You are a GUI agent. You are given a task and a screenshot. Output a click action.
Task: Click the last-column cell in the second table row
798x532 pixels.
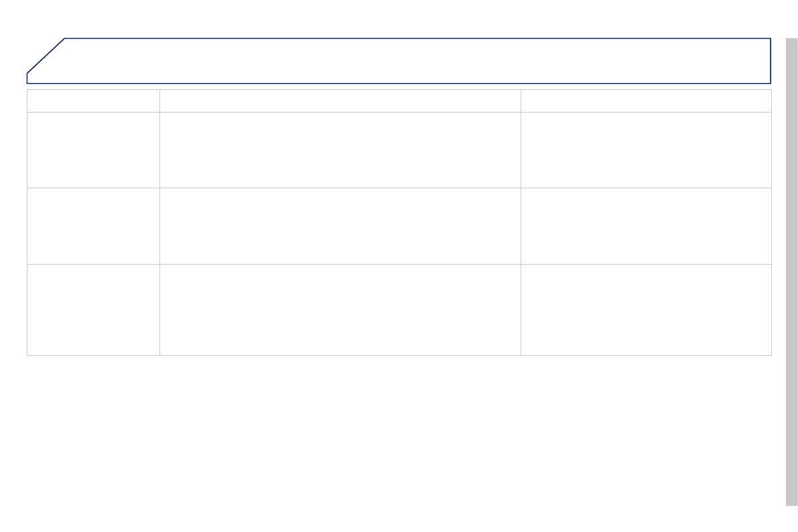pos(646,149)
